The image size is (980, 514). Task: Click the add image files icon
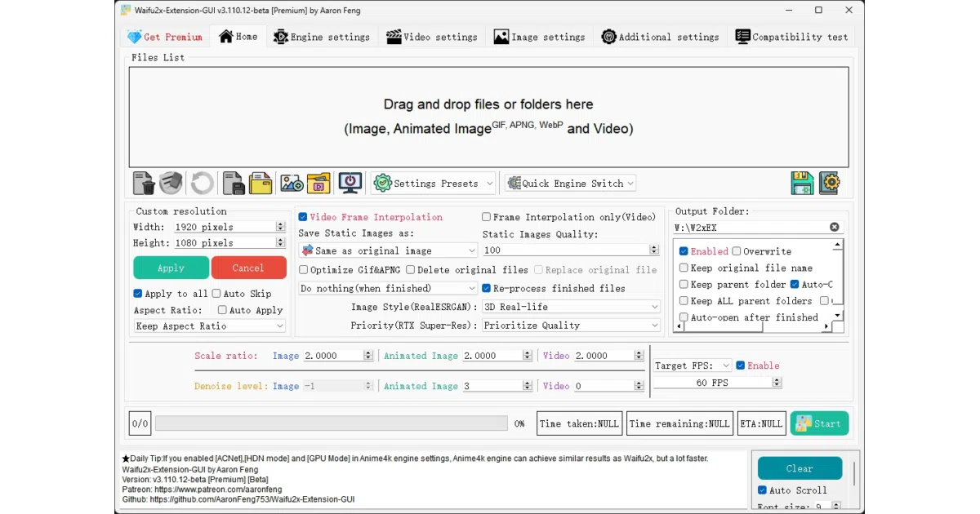tap(292, 183)
